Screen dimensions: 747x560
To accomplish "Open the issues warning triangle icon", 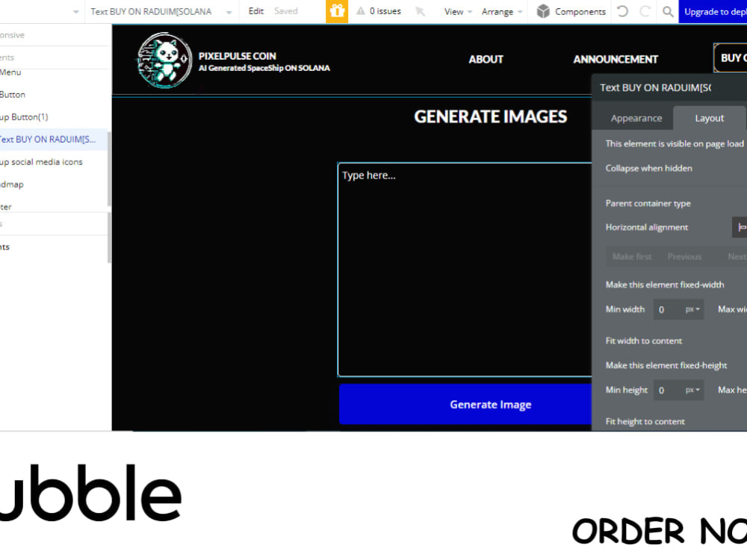I will pyautogui.click(x=361, y=11).
